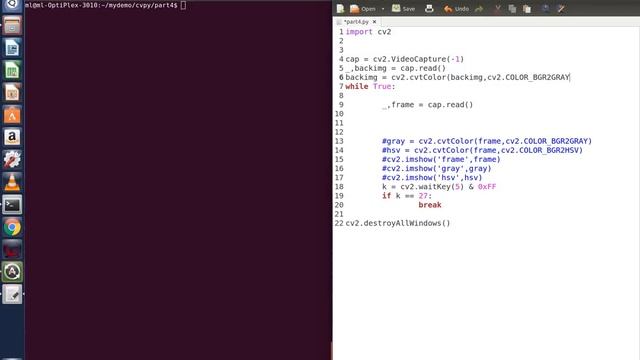The width and height of the screenshot is (640, 360).
Task: Open the Find and Replace tool
Action: point(561,9)
